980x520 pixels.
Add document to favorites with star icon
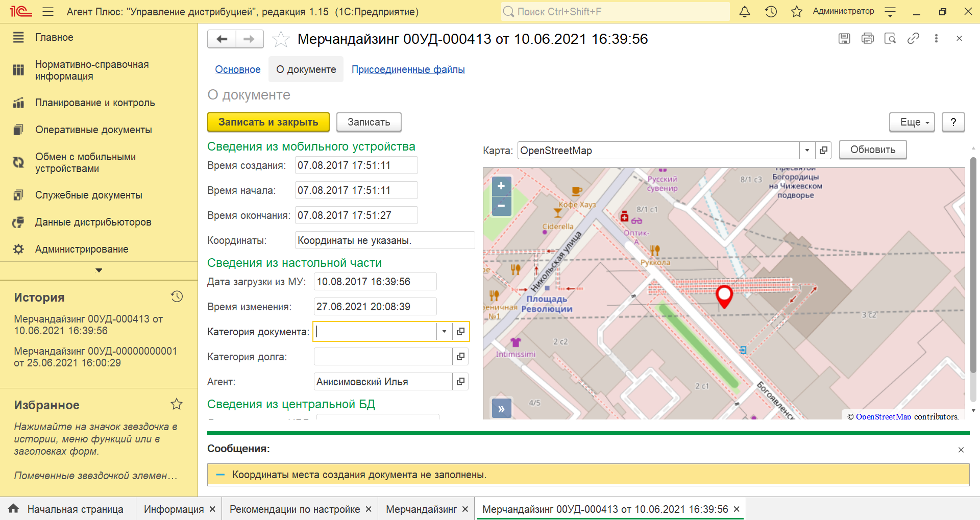click(x=281, y=39)
